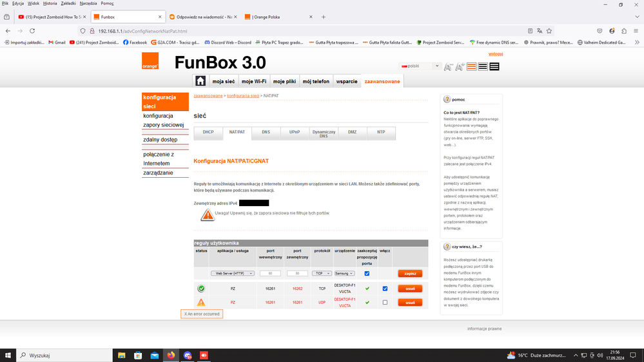This screenshot has height=362, width=644.
Task: Open 'zdalny dostęp' in sidebar
Action: (x=160, y=140)
